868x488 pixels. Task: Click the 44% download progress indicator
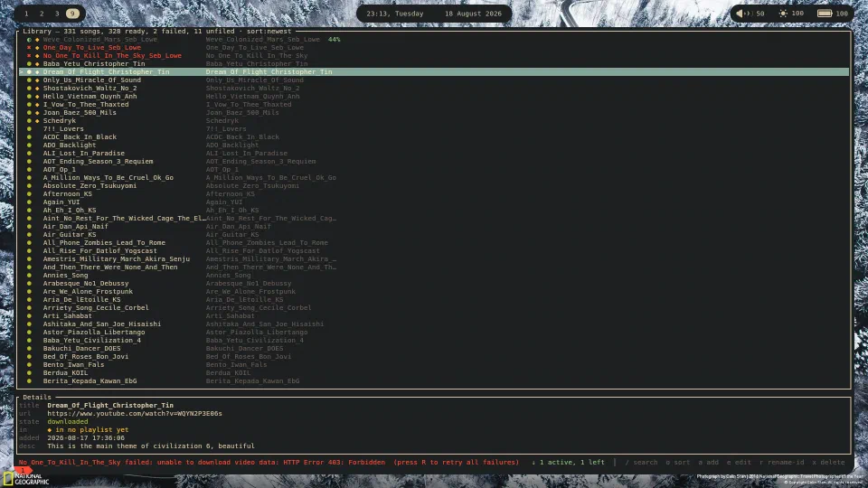click(x=334, y=40)
